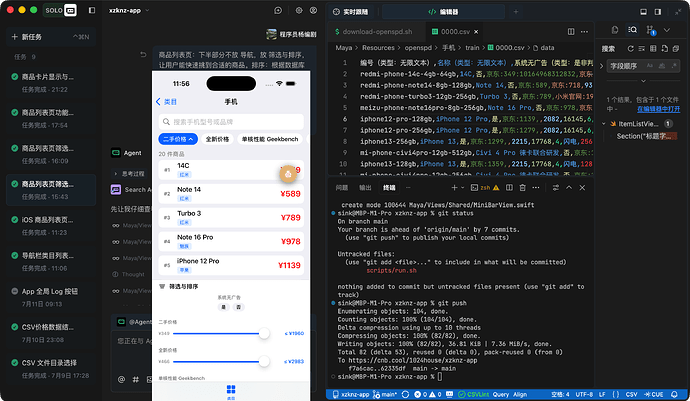Close the 0000.csv editor tab

tap(476, 32)
